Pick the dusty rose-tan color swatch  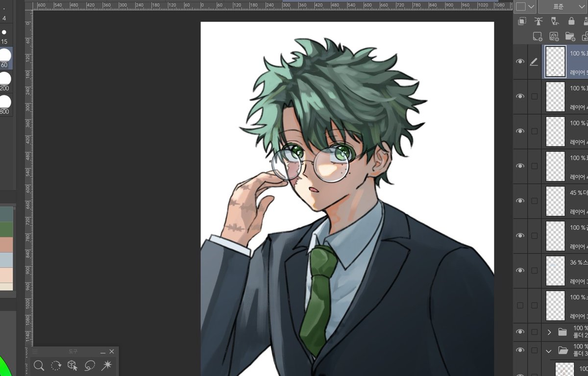click(x=7, y=244)
